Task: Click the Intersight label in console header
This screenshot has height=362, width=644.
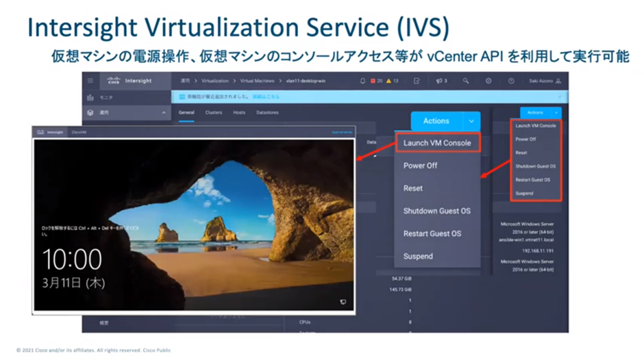Action: click(x=55, y=132)
